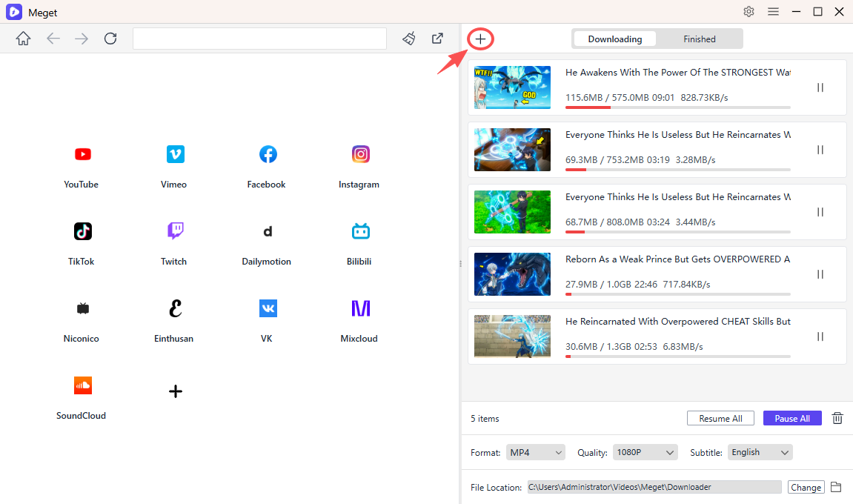Click the Weak Prince video thumbnail
This screenshot has width=853, height=504.
512,274
